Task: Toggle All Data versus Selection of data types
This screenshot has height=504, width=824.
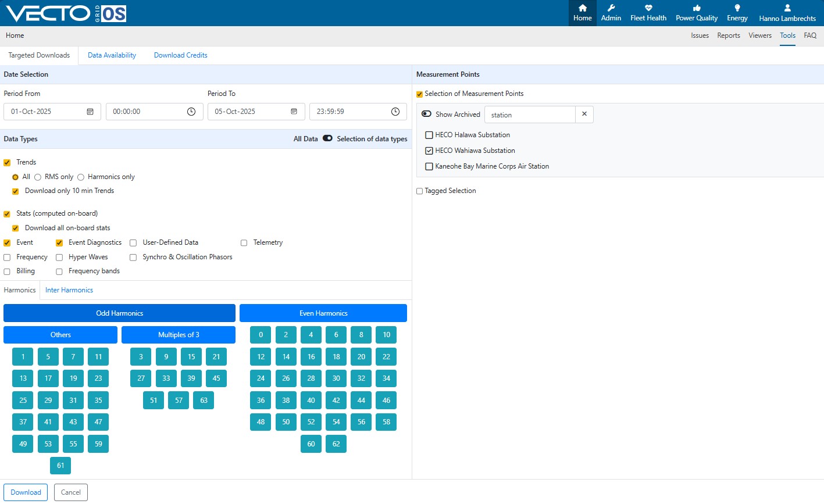Action: pyautogui.click(x=327, y=138)
